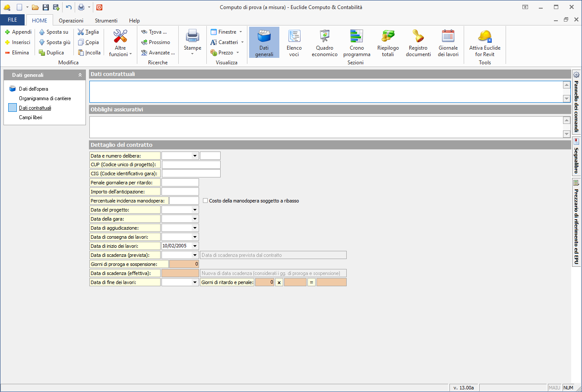Enable Costo della manodopera soggetto a ribasso
The height and width of the screenshot is (392, 582).
pyautogui.click(x=206, y=201)
